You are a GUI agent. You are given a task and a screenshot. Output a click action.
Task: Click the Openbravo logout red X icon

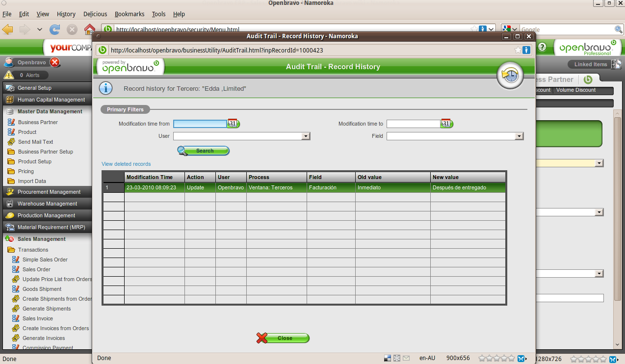pos(55,62)
